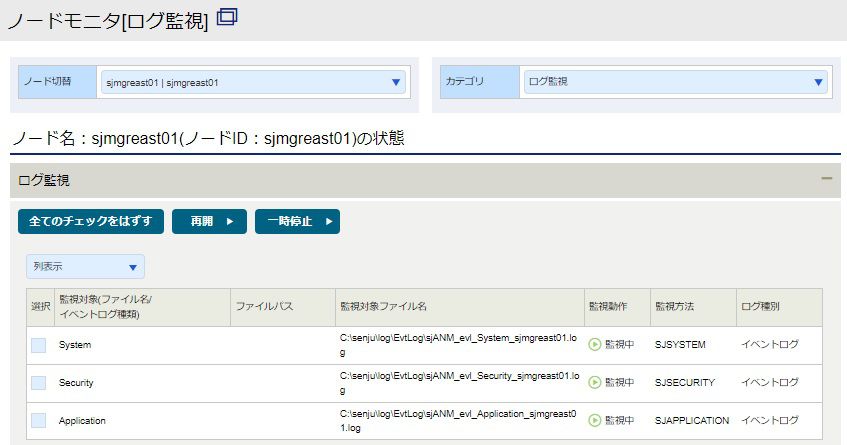This screenshot has width=847, height=445.
Task: Check the System row checkbox
Action: point(38,345)
